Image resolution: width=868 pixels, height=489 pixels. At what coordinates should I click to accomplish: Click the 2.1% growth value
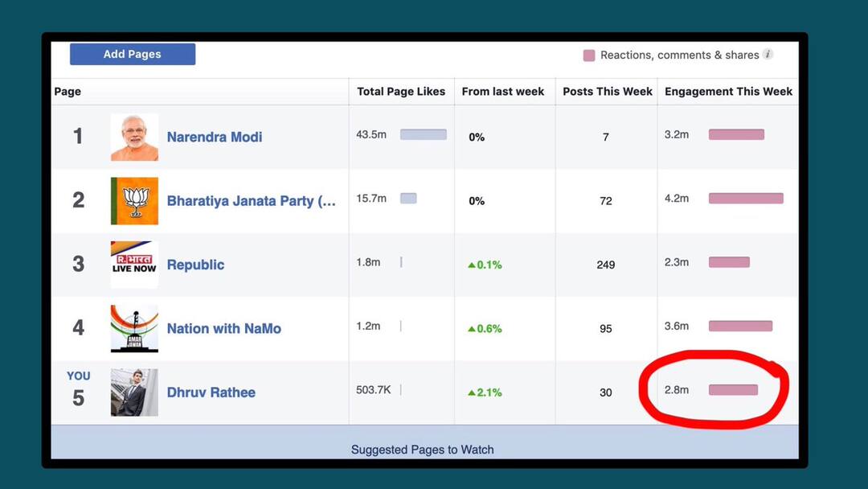click(485, 392)
